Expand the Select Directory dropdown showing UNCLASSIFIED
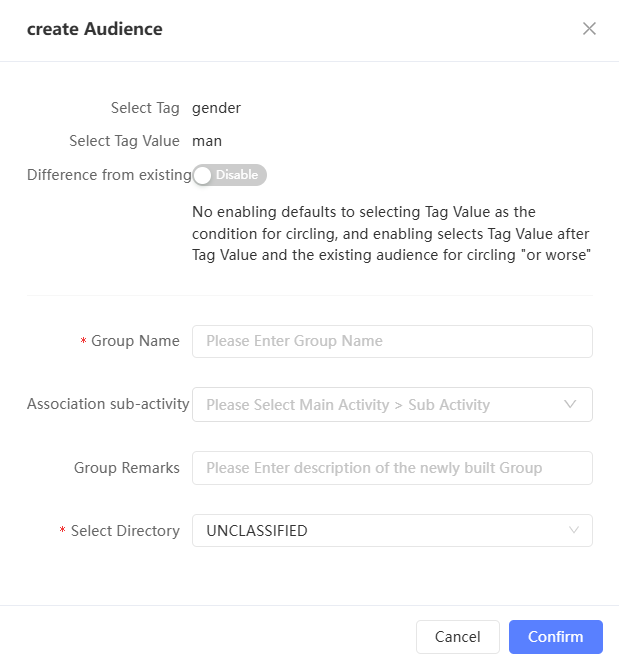 (x=380, y=531)
